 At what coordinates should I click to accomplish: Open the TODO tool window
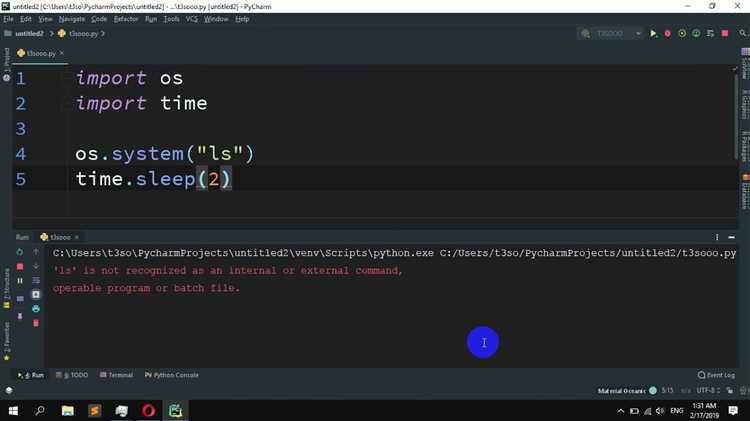point(72,375)
